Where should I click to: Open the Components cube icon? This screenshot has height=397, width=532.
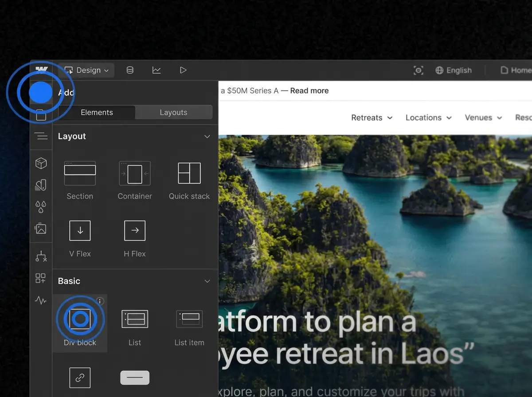[41, 163]
